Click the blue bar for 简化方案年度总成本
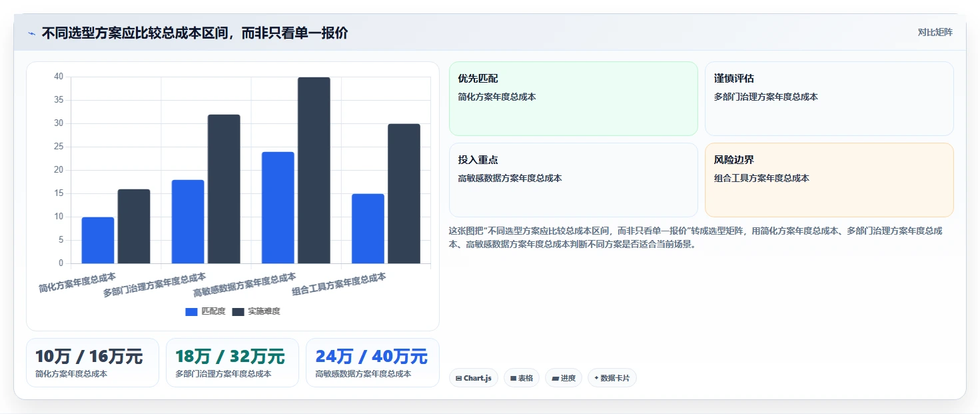 (98, 240)
